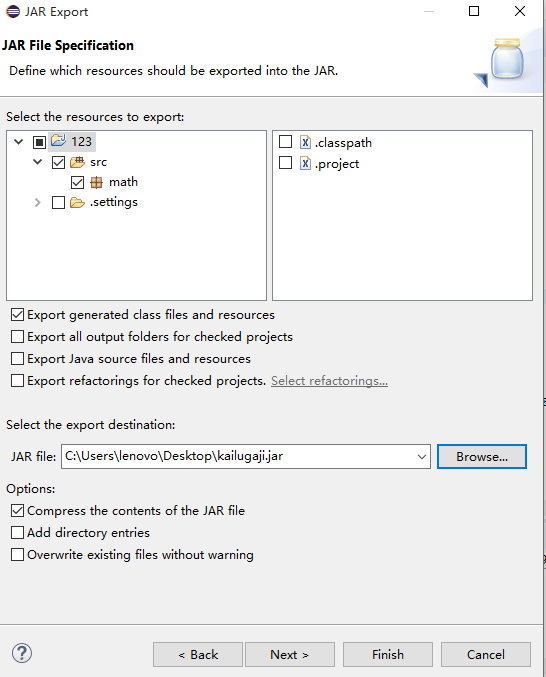Click the Browse... button
The image size is (546, 677).
click(482, 456)
